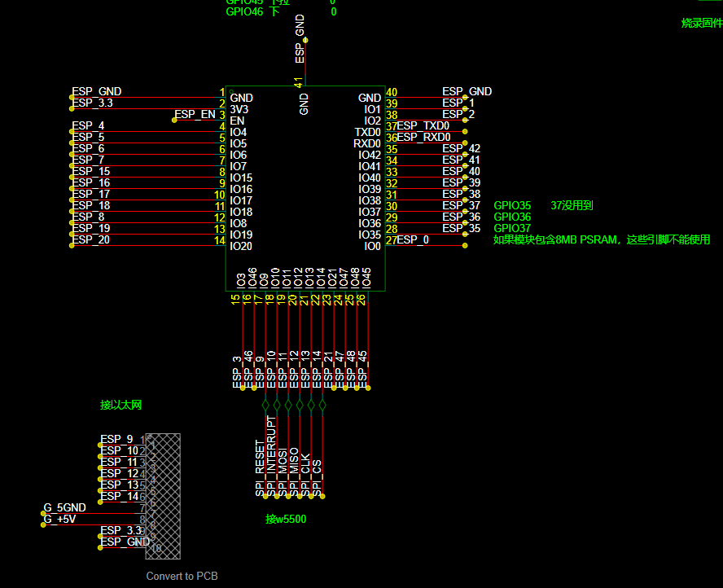This screenshot has width=723, height=588.
Task: Select the ESP_TXD0 net label at pin 37
Action: pyautogui.click(x=423, y=126)
